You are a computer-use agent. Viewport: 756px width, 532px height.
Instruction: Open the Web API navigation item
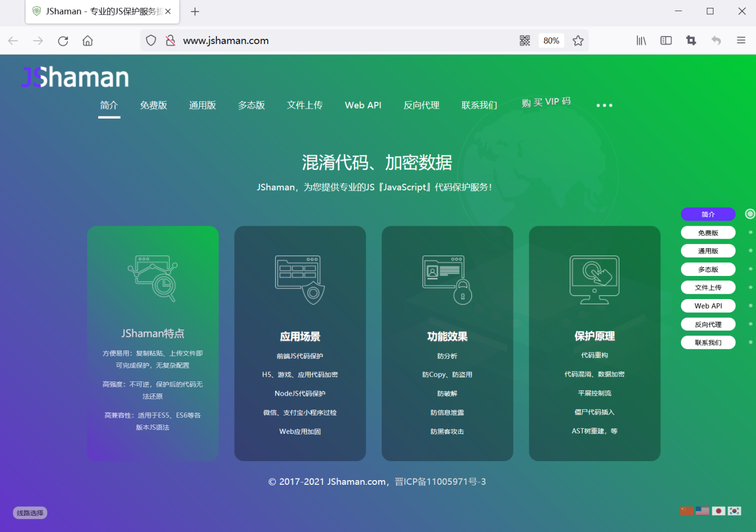[x=363, y=105]
